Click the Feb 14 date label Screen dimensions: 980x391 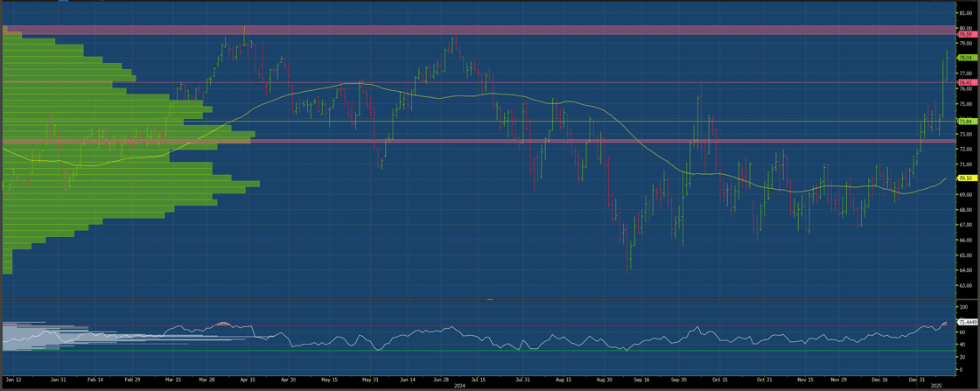[95, 379]
